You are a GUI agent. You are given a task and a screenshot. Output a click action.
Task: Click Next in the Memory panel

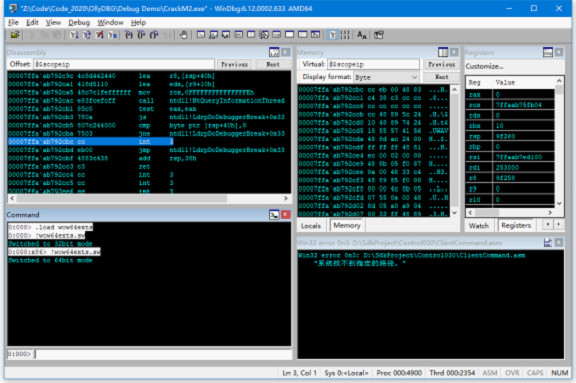442,77
